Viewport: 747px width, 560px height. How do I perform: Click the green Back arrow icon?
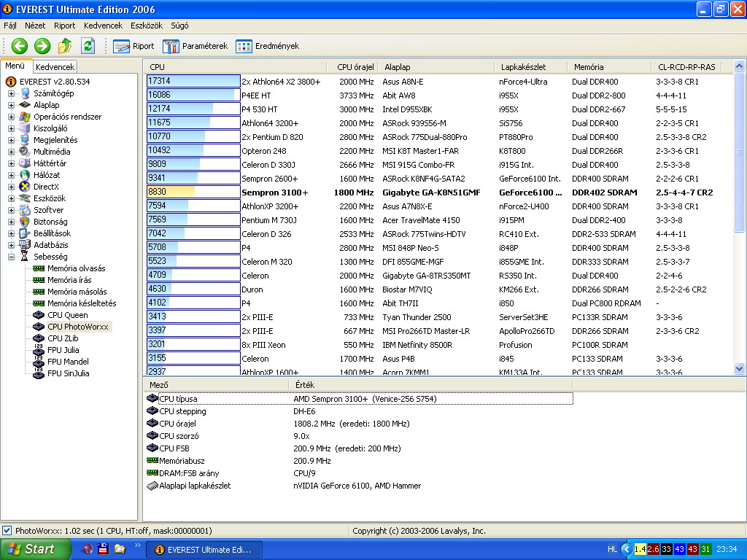coord(20,46)
